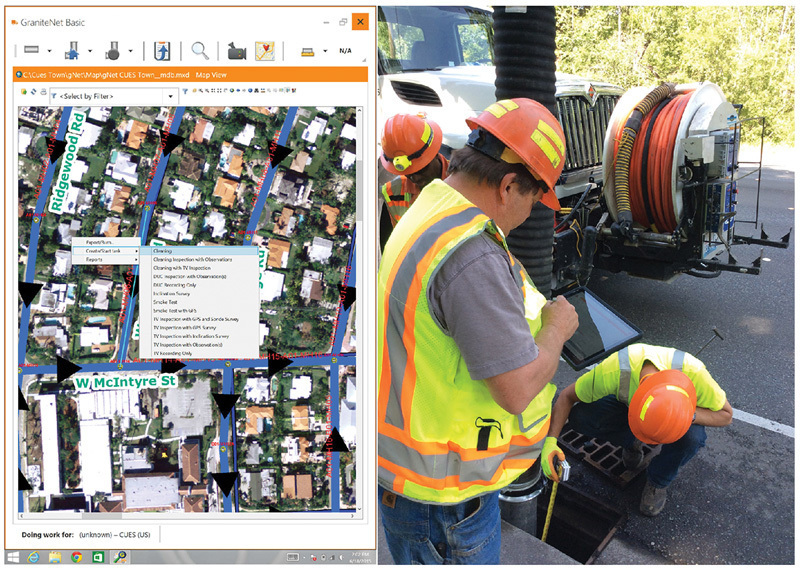
Task: Select Smoke Test in the context menu
Action: click(x=166, y=302)
